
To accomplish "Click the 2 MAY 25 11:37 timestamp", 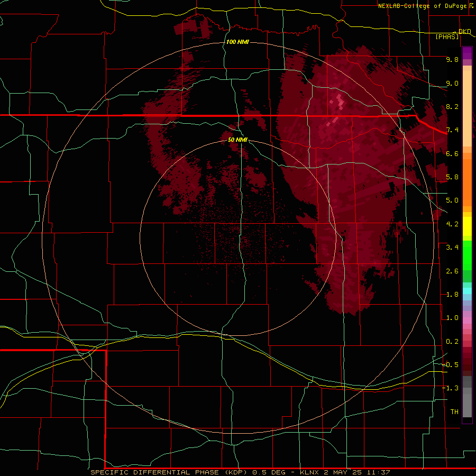I will (357, 472).
